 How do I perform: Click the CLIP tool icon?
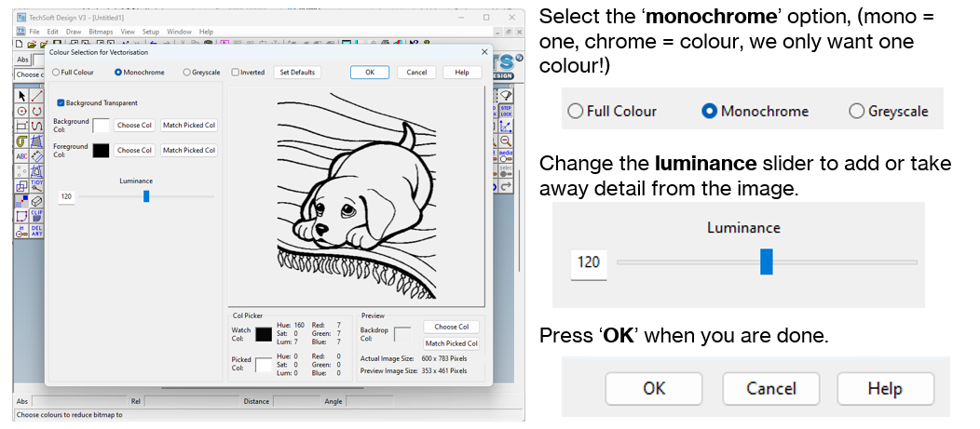pos(36,214)
